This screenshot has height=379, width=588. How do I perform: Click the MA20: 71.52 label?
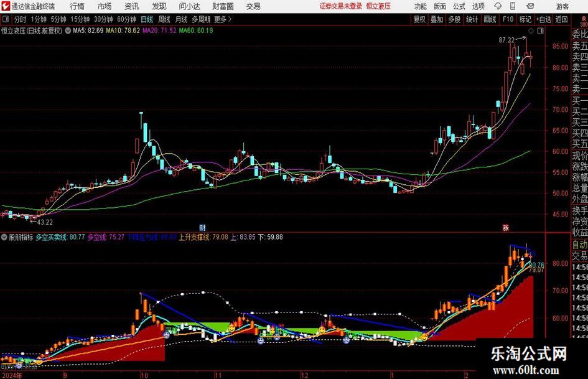159,30
